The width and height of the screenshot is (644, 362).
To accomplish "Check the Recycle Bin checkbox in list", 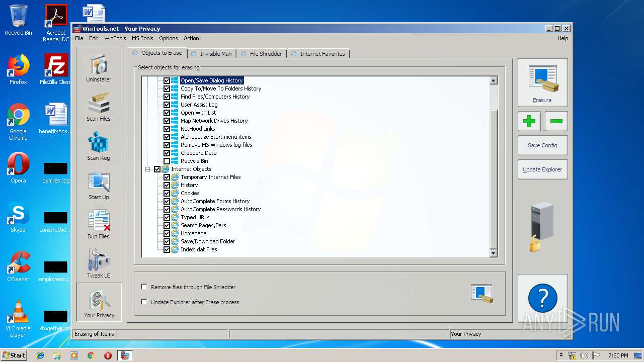I will pyautogui.click(x=167, y=161).
